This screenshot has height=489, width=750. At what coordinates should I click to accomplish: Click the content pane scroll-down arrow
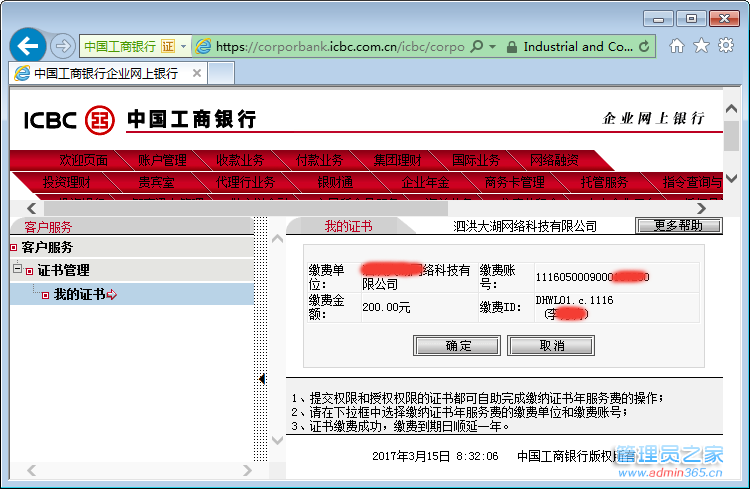point(277,440)
